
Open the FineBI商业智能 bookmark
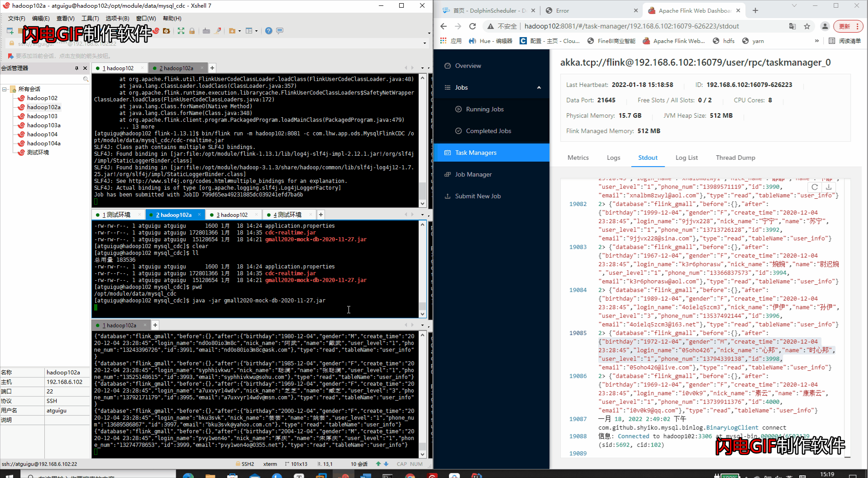[611, 41]
